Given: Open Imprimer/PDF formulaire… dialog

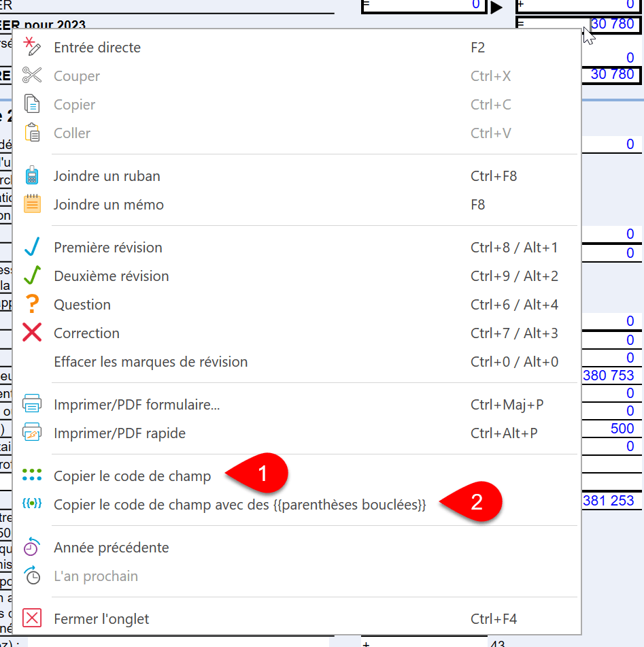Looking at the screenshot, I should (x=296, y=404).
